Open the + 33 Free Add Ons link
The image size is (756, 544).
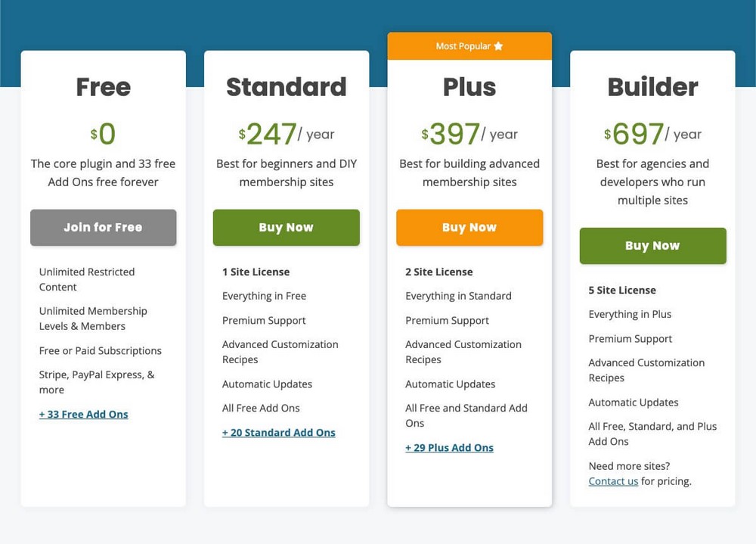coord(84,415)
